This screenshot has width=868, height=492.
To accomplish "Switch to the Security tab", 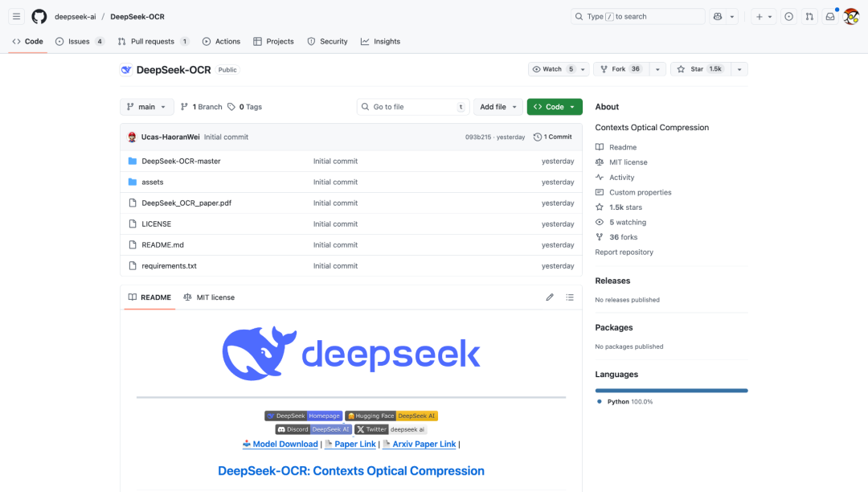I will pyautogui.click(x=328, y=42).
